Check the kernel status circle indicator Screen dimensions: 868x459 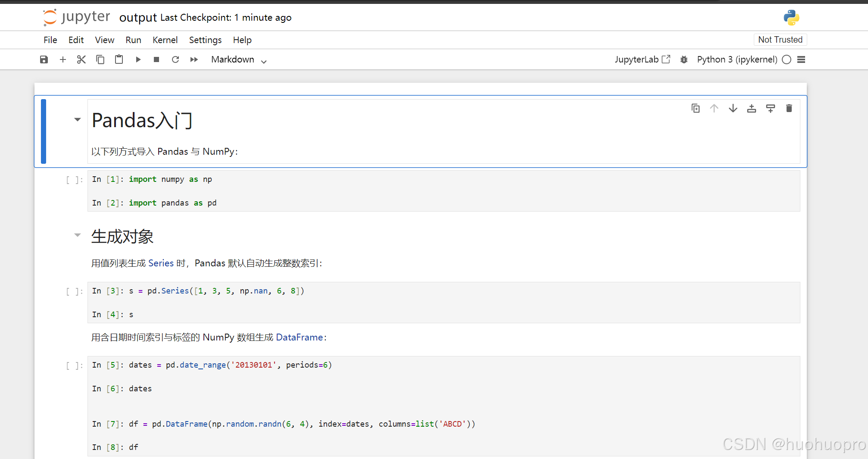tap(787, 59)
